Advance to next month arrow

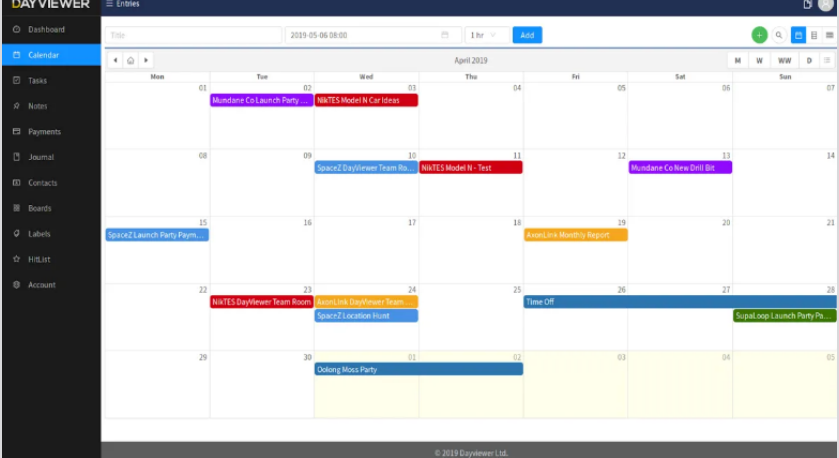146,60
